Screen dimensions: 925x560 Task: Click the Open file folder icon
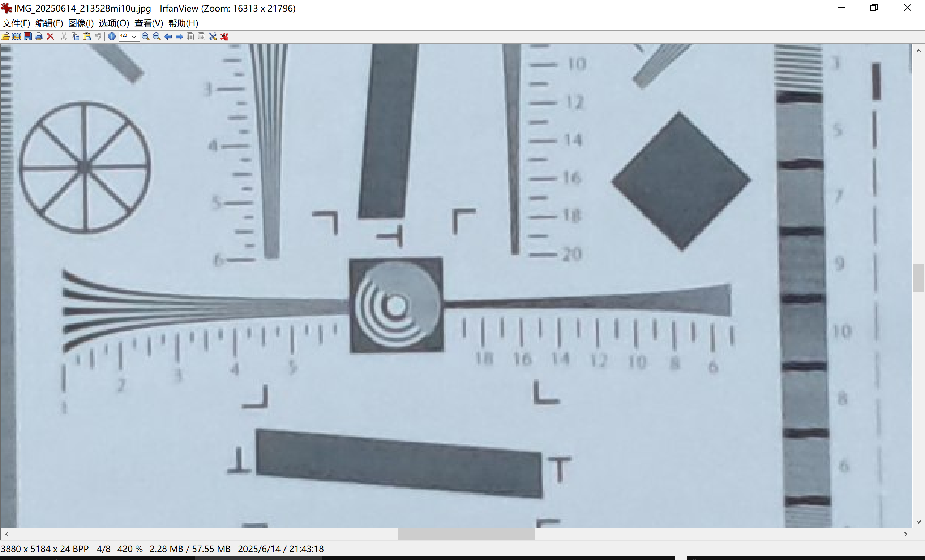pos(6,36)
